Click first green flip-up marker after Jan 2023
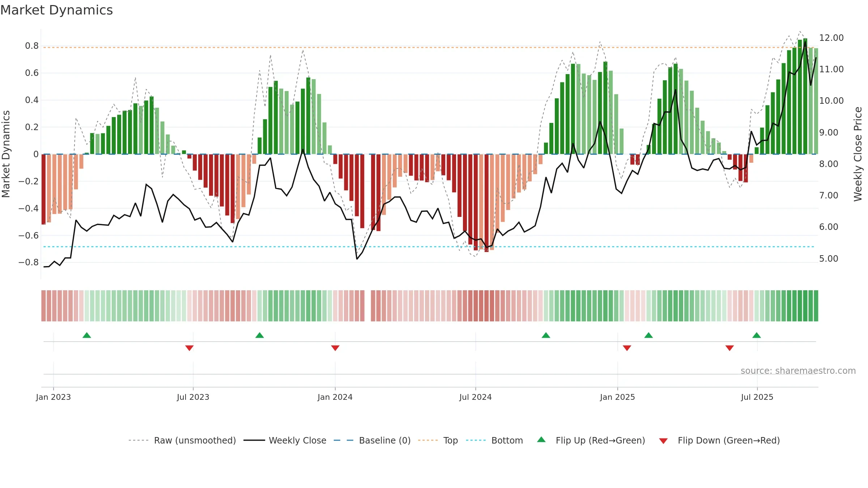 click(x=87, y=335)
